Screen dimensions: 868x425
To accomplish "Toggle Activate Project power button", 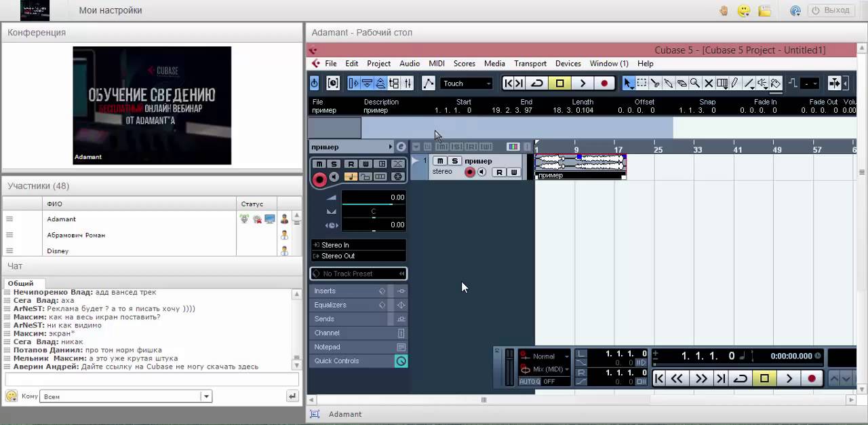I will click(315, 83).
